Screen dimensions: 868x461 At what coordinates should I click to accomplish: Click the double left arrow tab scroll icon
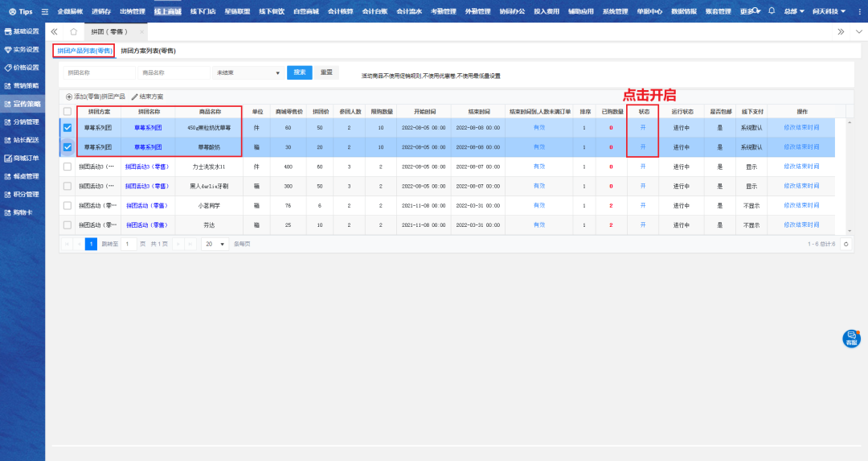click(x=54, y=31)
